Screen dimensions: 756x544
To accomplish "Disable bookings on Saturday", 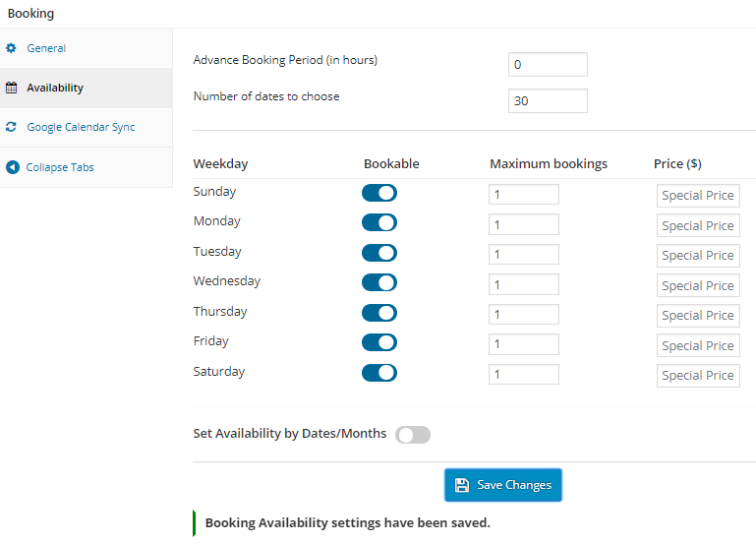I will [379, 373].
